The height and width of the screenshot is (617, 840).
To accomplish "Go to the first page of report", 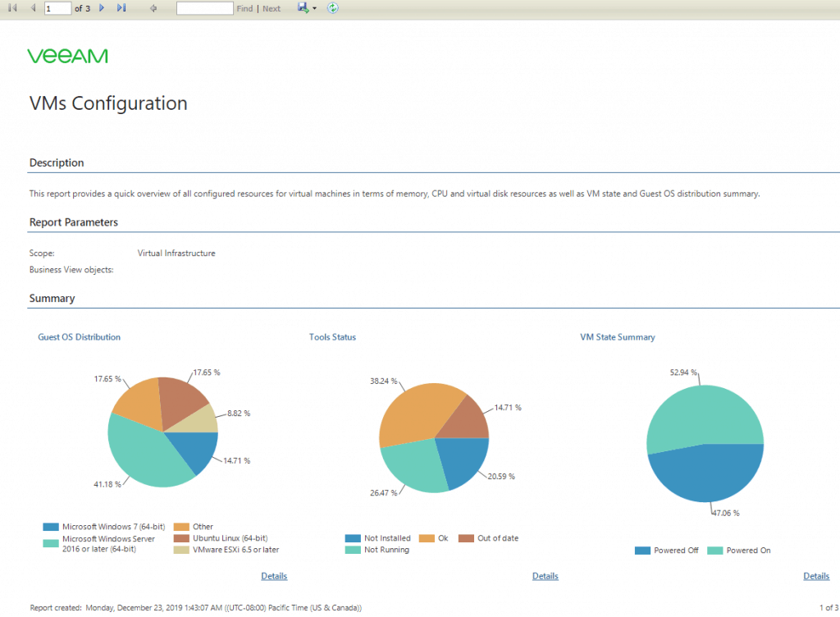I will click(13, 8).
